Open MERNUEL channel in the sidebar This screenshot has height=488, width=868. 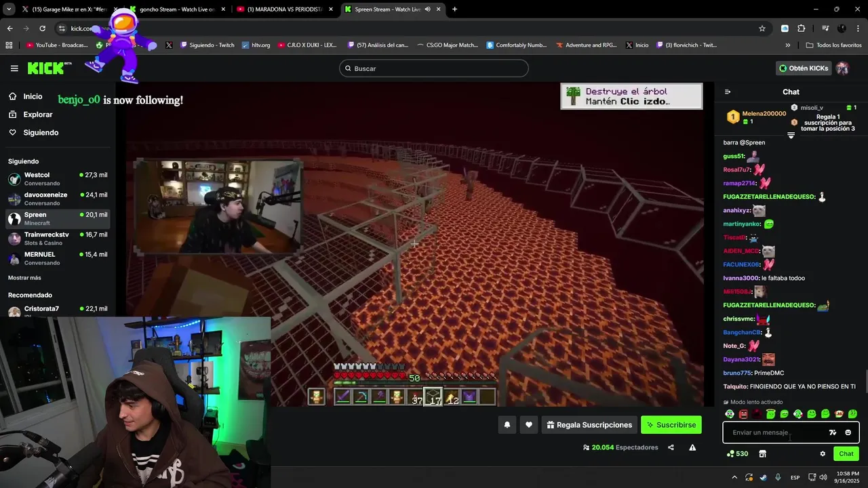[58, 258]
